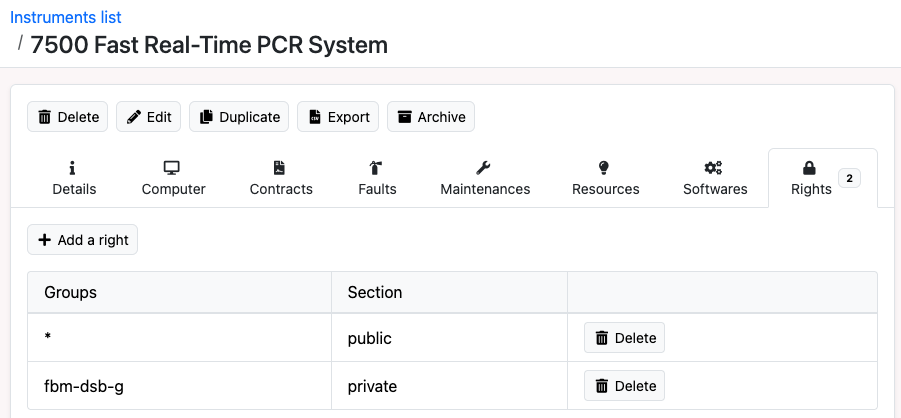The image size is (901, 418).
Task: Click the Delete instrument button
Action: 68,117
